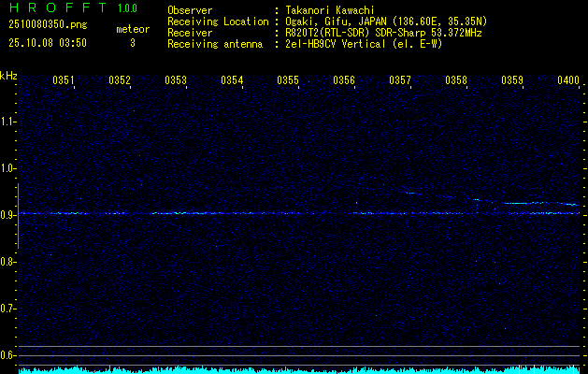Click the 1.1 kHz axis label
Image resolution: width=588 pixels, height=374 pixels.
(x=7, y=122)
